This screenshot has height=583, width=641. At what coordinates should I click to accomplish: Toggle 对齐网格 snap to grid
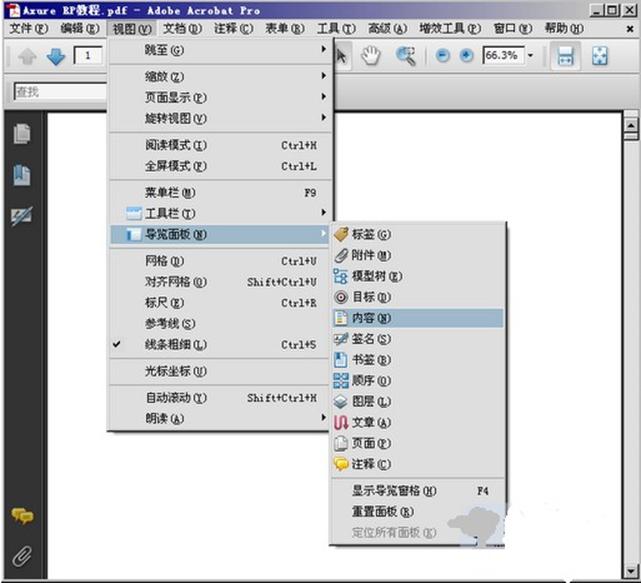point(220,282)
